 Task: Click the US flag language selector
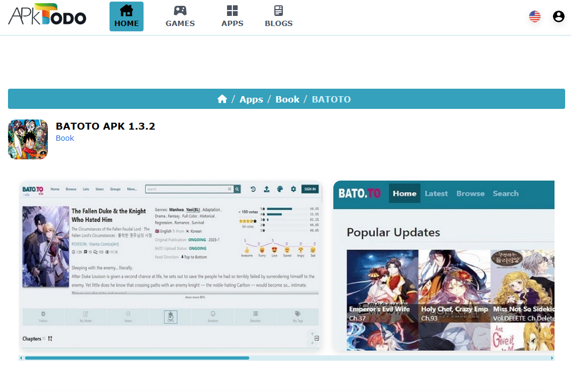[535, 16]
